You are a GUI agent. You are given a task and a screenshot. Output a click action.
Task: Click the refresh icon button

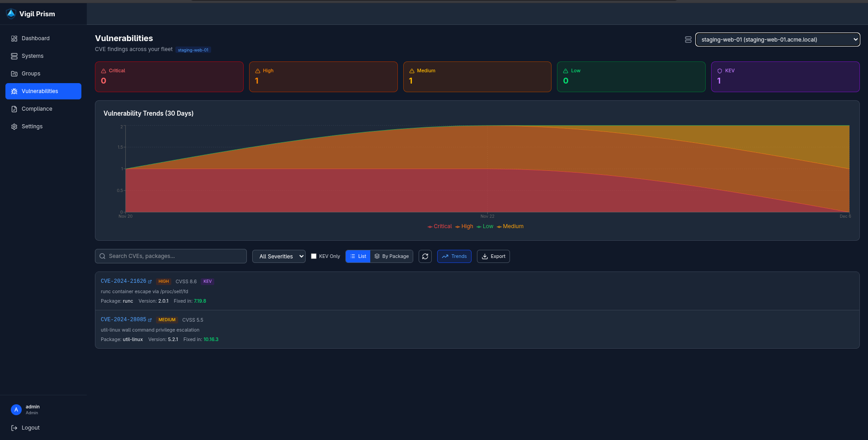[x=425, y=257]
